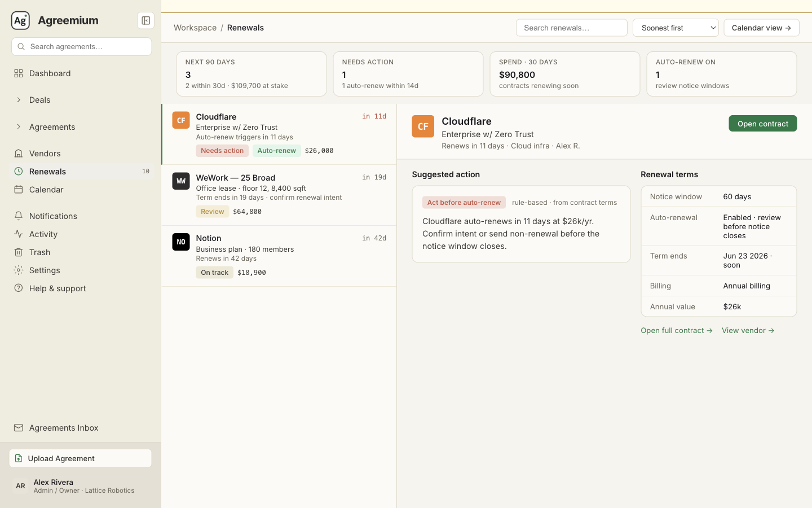Click the Needs Action summary card
This screenshot has height=508, width=812.
(x=408, y=74)
